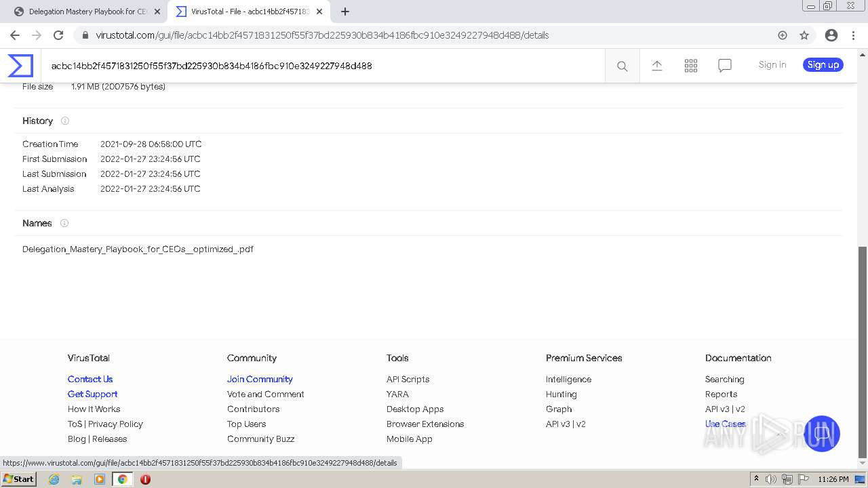Click the volume speaker tray icon
Viewport: 868px width, 488px height.
pyautogui.click(x=771, y=479)
